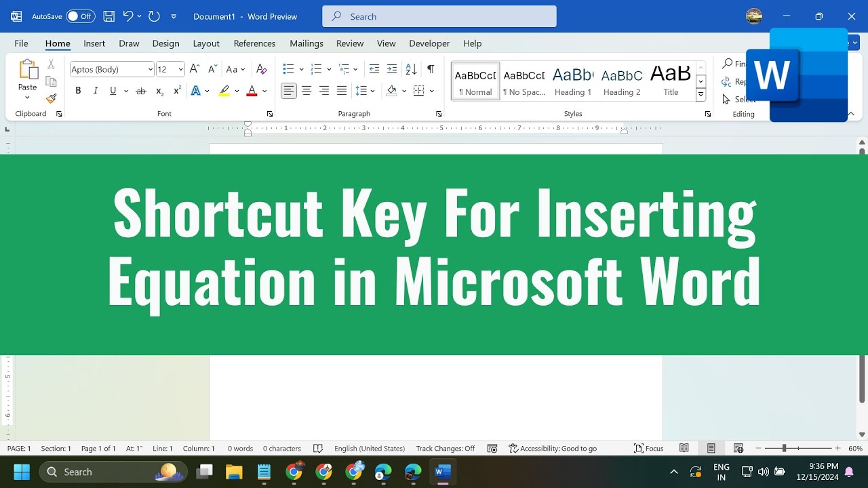Image resolution: width=868 pixels, height=488 pixels.
Task: Toggle Track Changes in the status bar
Action: pyautogui.click(x=446, y=449)
